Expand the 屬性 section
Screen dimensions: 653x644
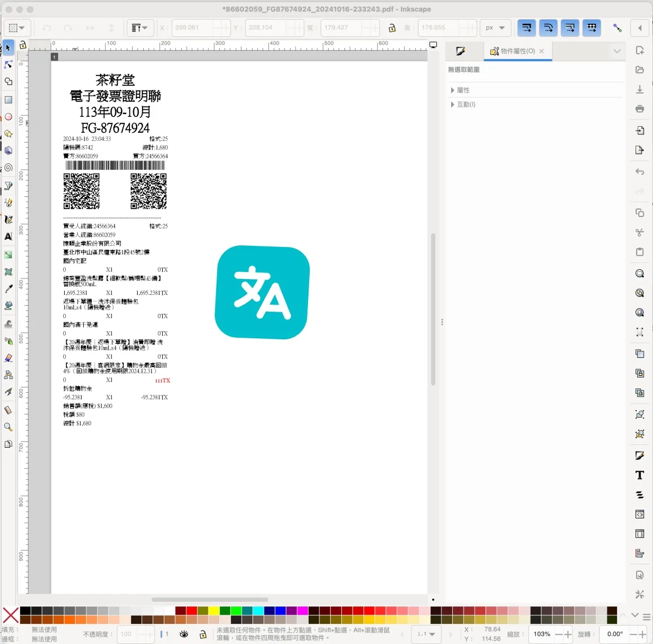(463, 90)
